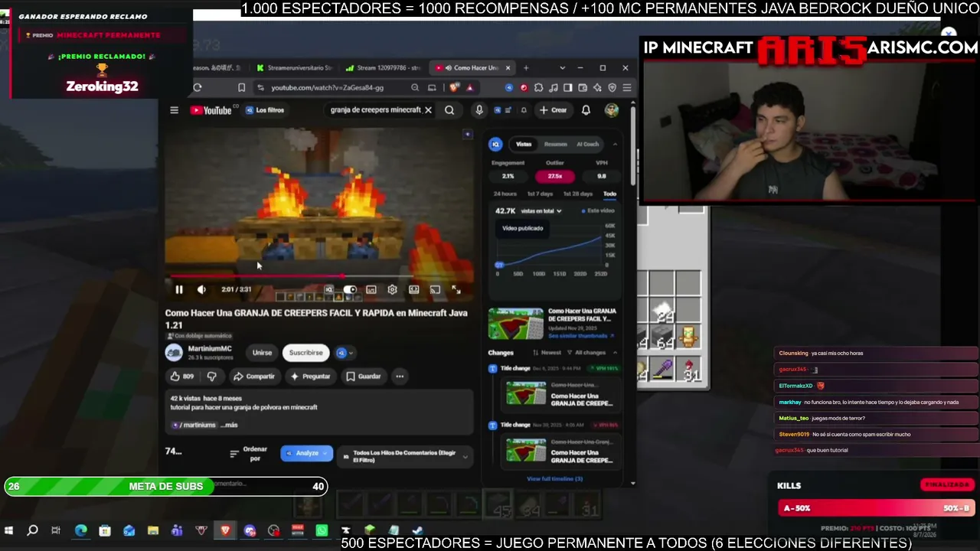Enter fullscreen mode in the video player
Viewport: 980px width, 551px height.
tap(456, 289)
